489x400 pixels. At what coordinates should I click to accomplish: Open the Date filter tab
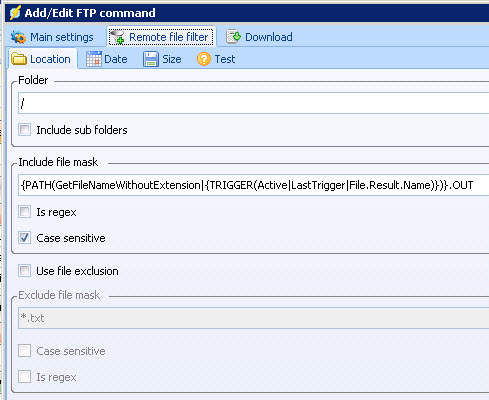tap(107, 59)
